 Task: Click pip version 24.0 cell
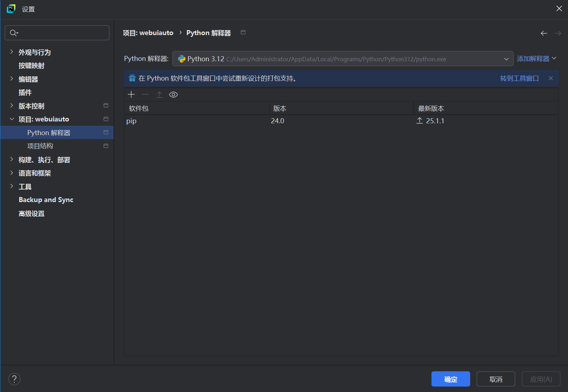tap(277, 121)
